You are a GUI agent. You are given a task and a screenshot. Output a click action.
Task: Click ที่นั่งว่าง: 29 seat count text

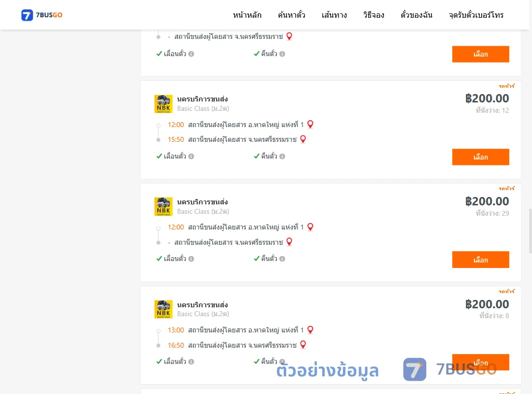pyautogui.click(x=492, y=213)
